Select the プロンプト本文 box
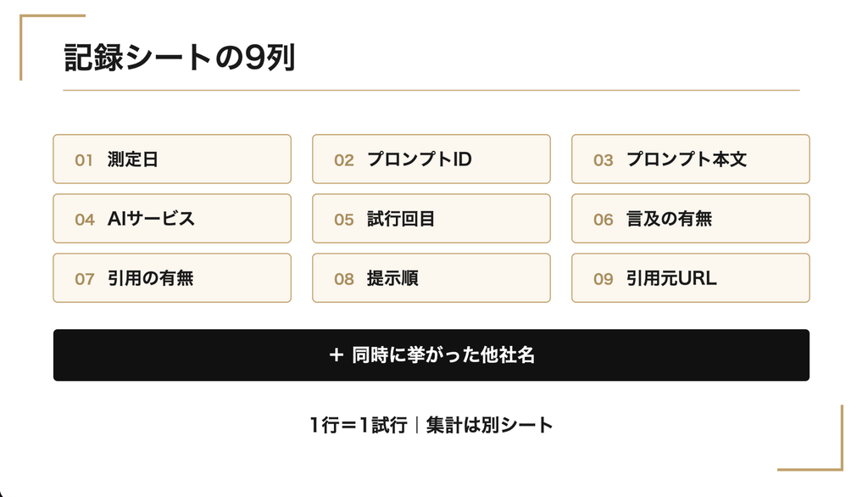Image resolution: width=868 pixels, height=497 pixels. [x=690, y=159]
